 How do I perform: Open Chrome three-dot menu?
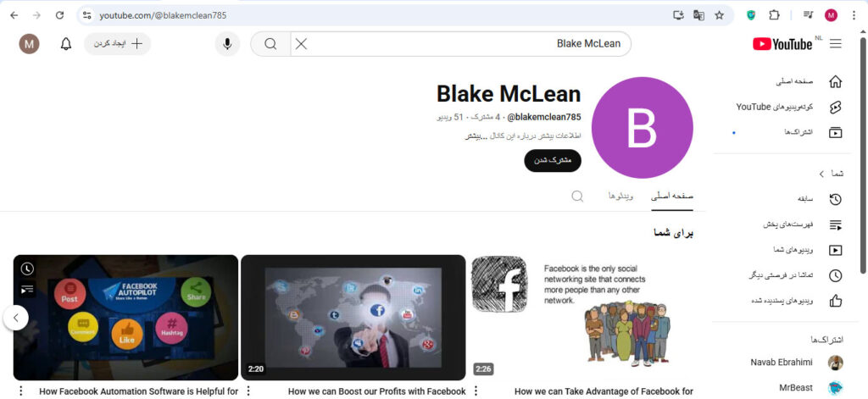[x=854, y=15]
